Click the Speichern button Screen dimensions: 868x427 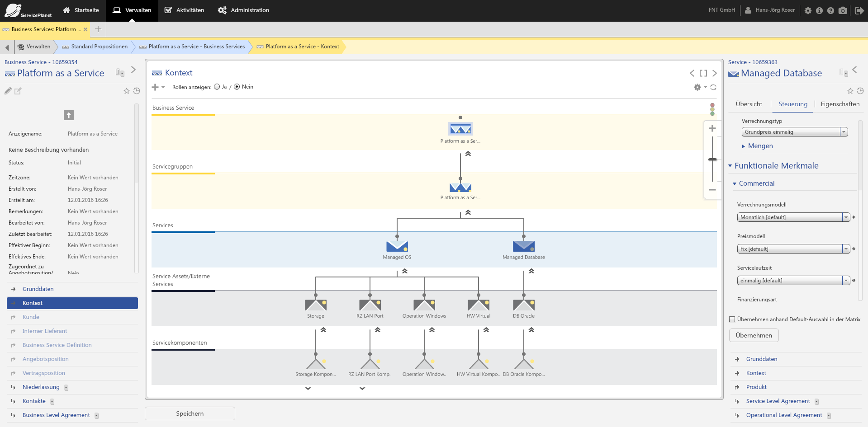(x=190, y=413)
